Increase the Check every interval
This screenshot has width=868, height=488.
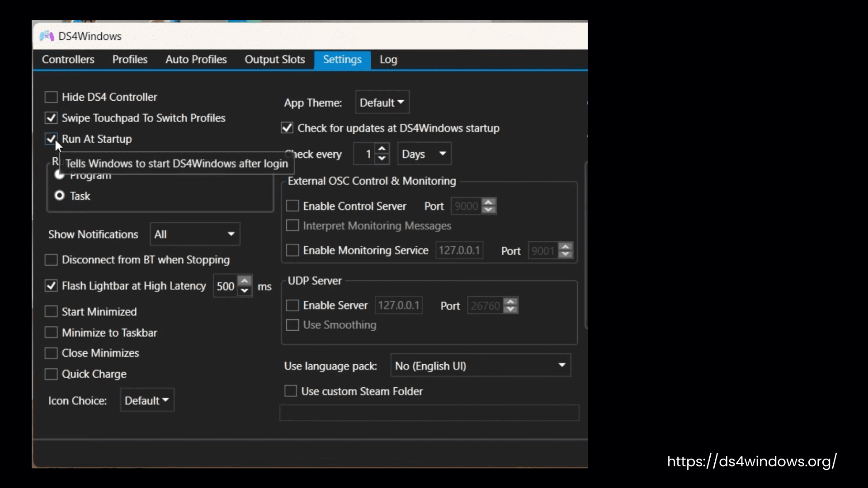(382, 149)
